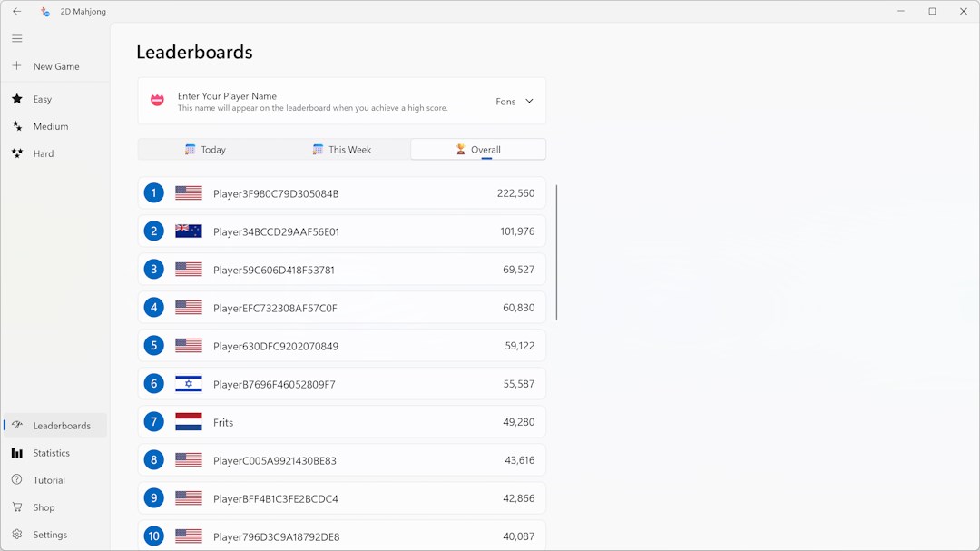Click the back arrow in title bar
This screenshot has height=551, width=980.
16,12
